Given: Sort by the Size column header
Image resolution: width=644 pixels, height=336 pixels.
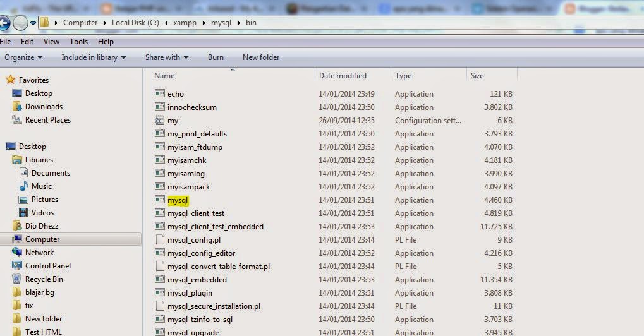Looking at the screenshot, I should (477, 76).
